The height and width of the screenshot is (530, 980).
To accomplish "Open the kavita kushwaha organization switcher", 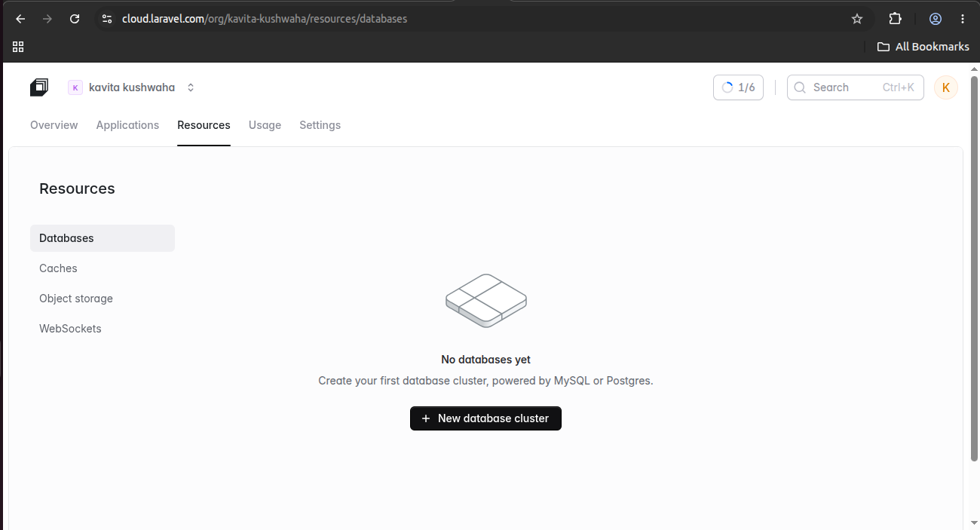I will 132,87.
